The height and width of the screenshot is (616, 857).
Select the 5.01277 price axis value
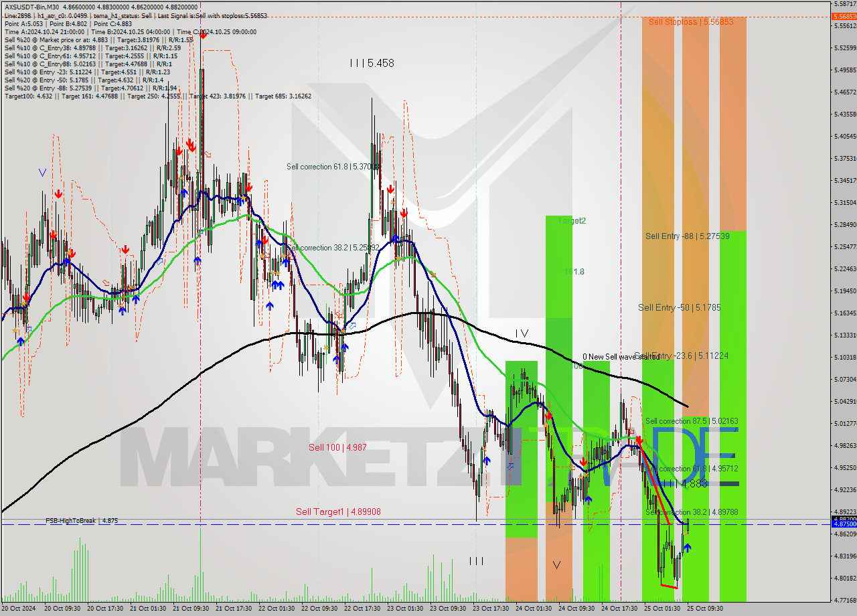point(844,424)
